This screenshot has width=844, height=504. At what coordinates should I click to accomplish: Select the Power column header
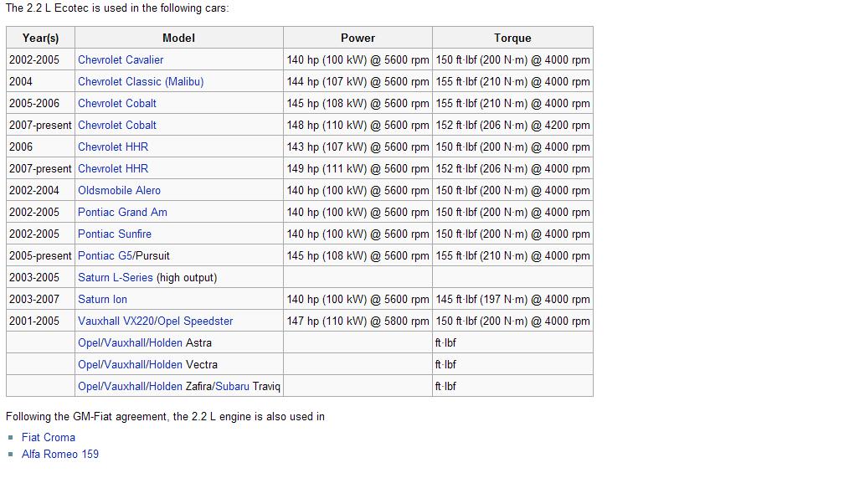[x=358, y=38]
